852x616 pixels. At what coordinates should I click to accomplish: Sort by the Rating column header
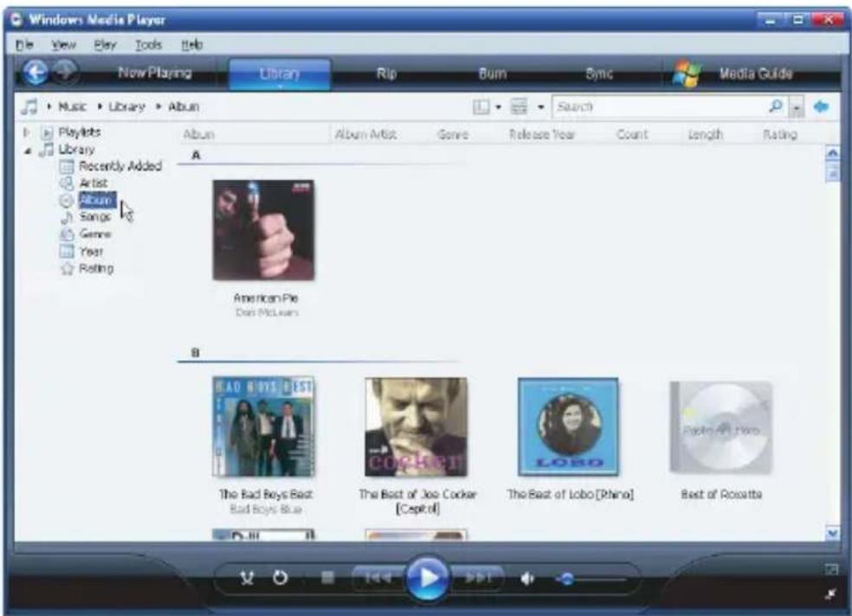point(780,134)
